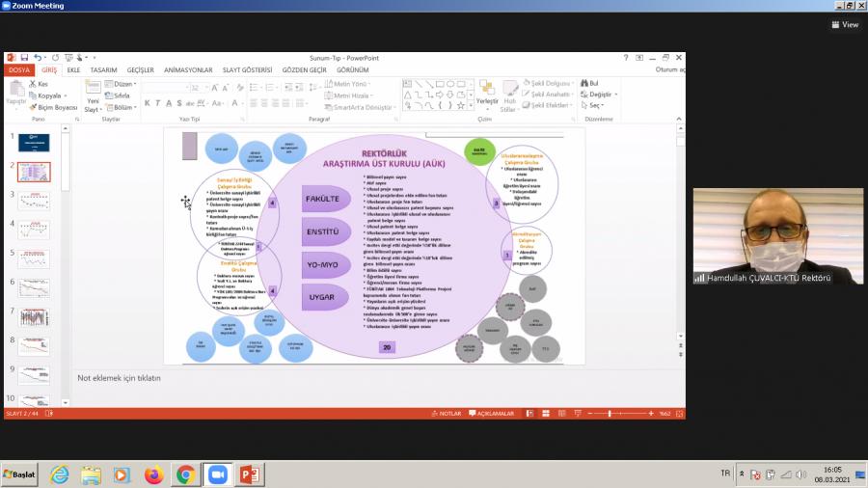Click the Save icon in quick access toolbar
Image resolution: width=868 pixels, height=488 pixels.
pyautogui.click(x=24, y=58)
